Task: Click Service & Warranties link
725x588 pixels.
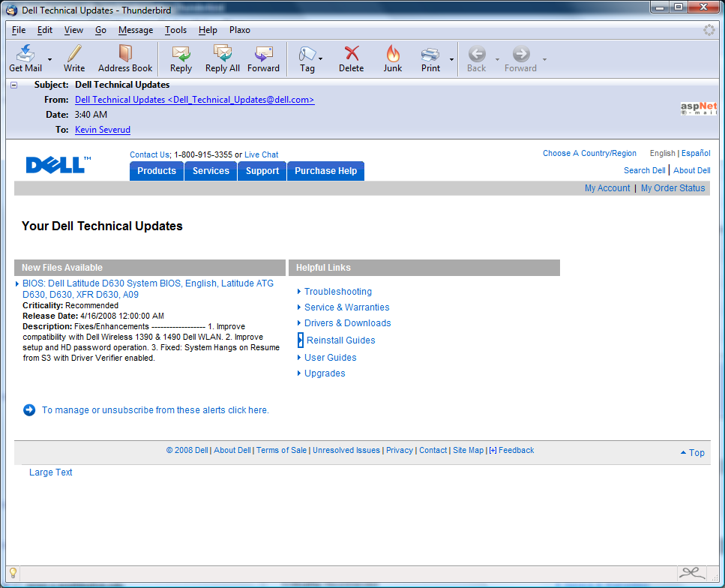Action: pos(347,307)
